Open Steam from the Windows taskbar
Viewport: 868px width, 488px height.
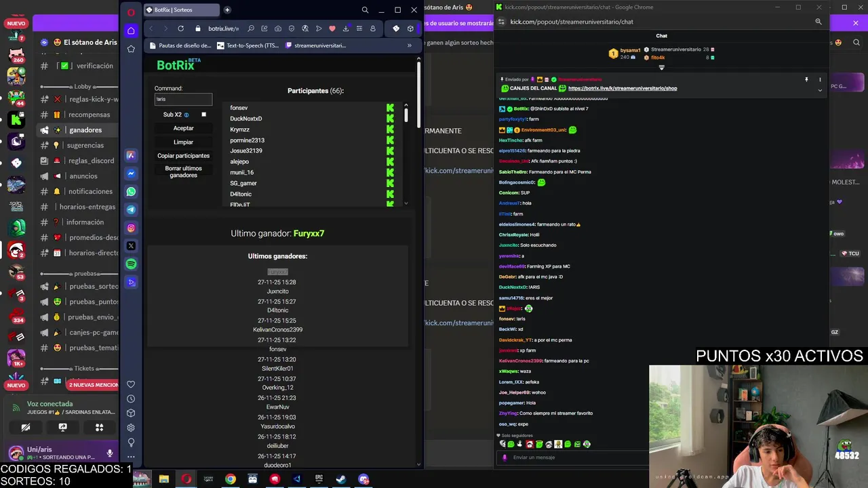[340, 479]
